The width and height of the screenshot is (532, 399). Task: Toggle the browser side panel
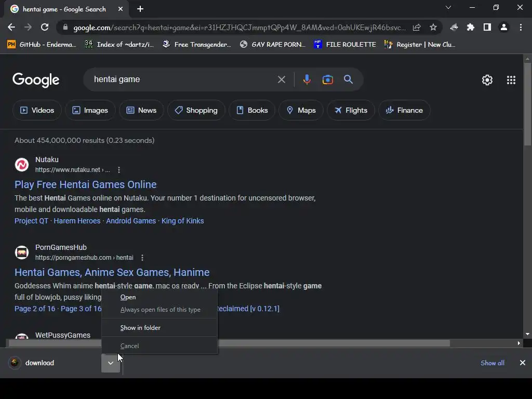[x=487, y=28]
